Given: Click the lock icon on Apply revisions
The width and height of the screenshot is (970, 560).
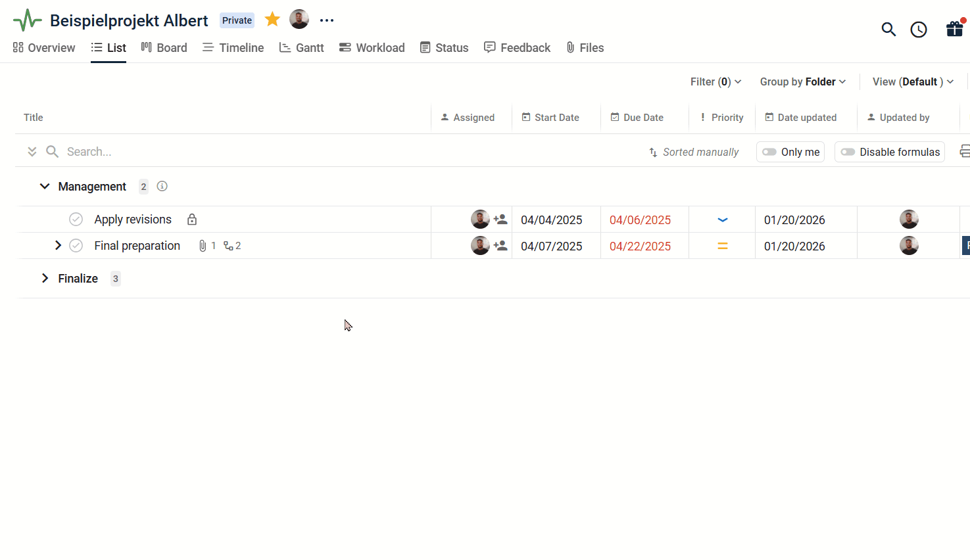Looking at the screenshot, I should [x=192, y=220].
